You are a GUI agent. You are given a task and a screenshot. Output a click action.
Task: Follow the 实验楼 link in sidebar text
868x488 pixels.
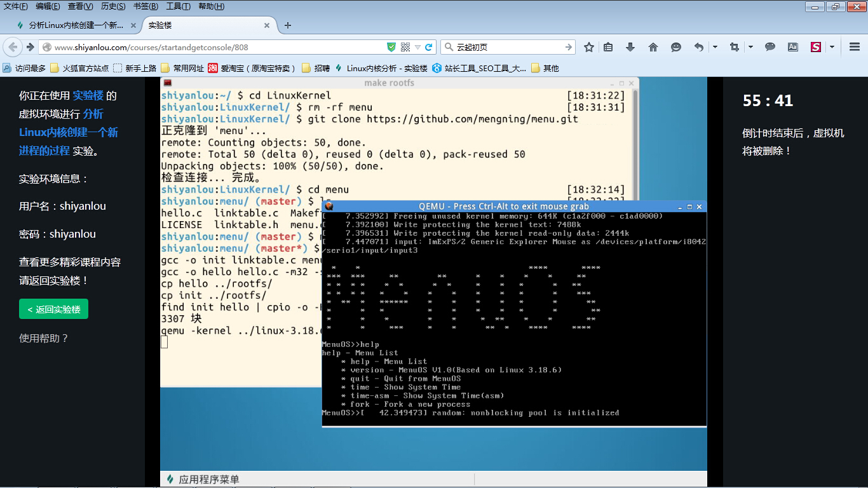point(88,95)
